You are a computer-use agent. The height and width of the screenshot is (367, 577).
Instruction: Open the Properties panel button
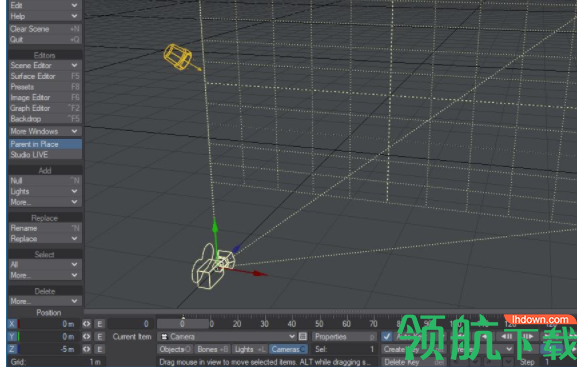click(x=344, y=336)
